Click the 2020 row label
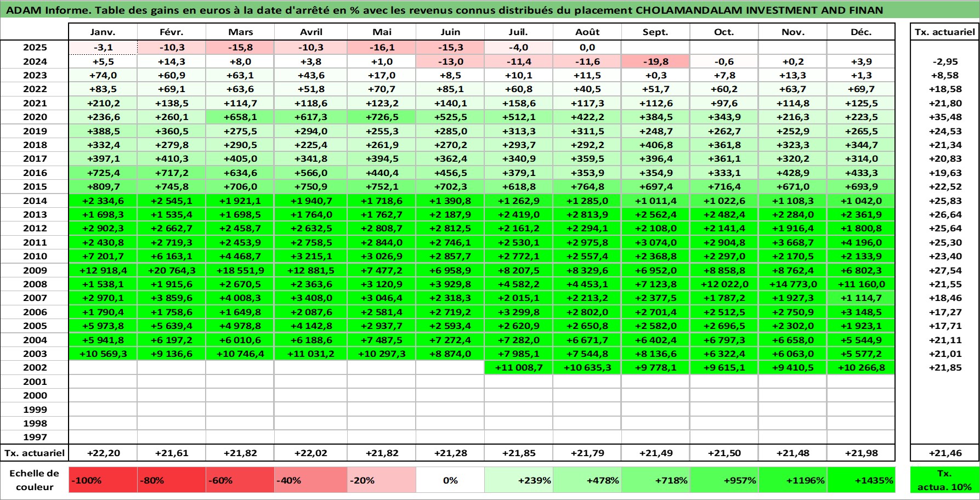Viewport: 980px width, 500px height. [35, 117]
